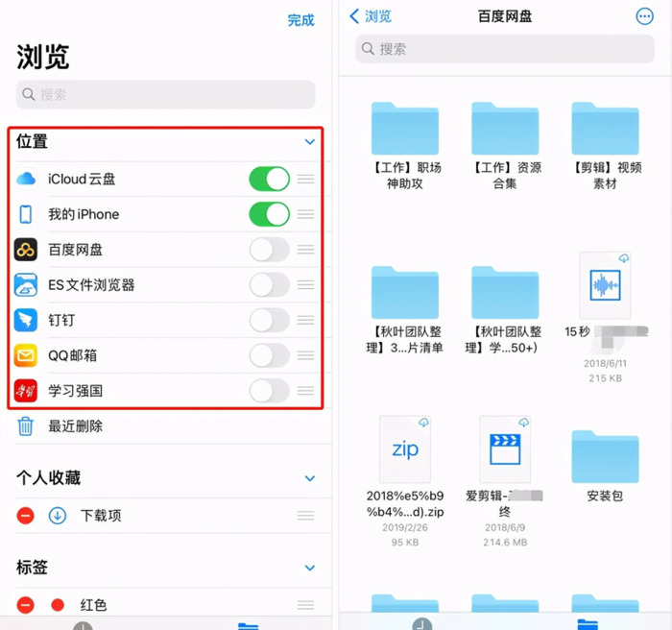Open the 2018 zip archive file

[x=405, y=449]
